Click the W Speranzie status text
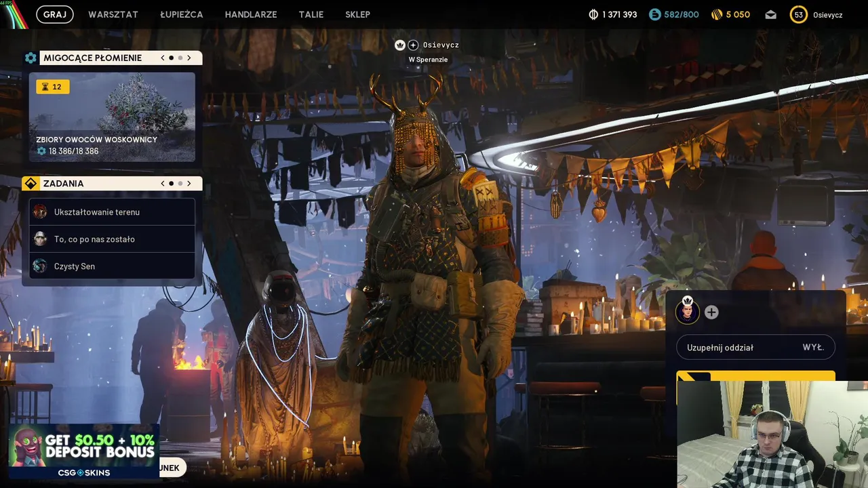Image resolution: width=868 pixels, height=488 pixels. pos(428,60)
